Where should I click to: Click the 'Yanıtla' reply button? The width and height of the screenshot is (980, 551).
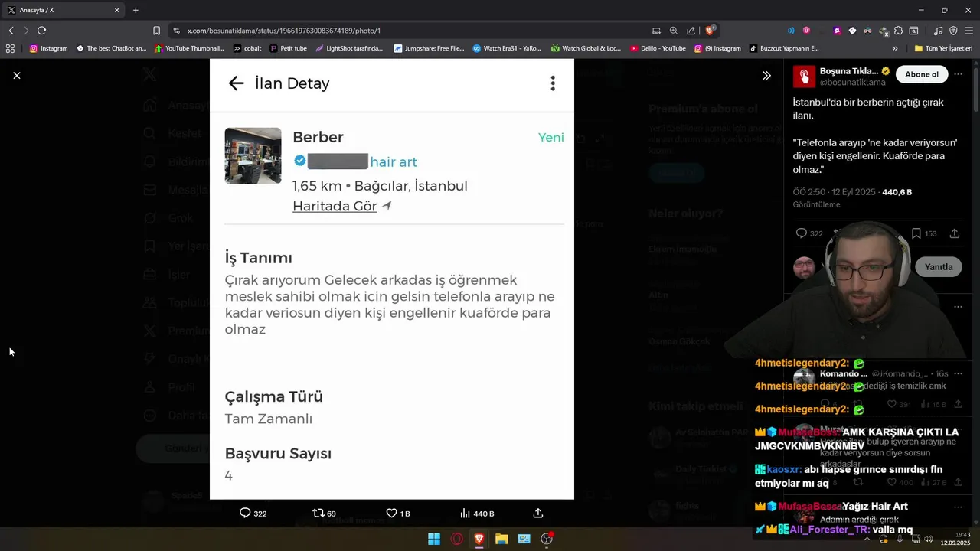[x=939, y=267]
